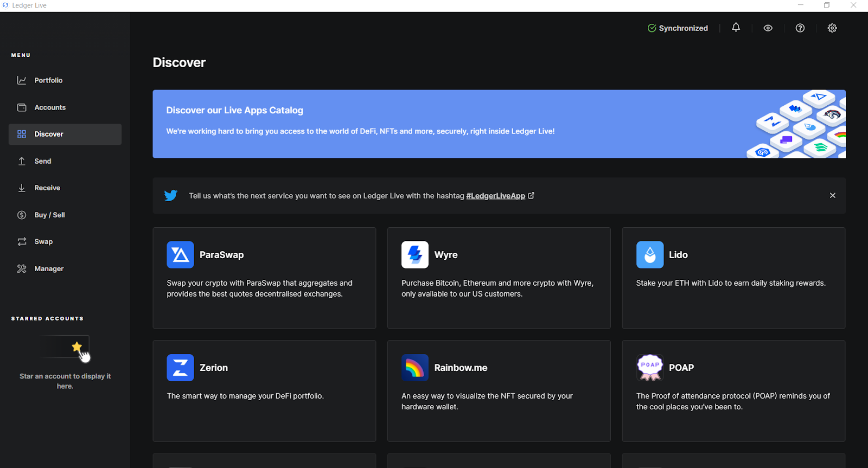Click the Synchronized status indicator
This screenshot has width=868, height=468.
point(678,28)
